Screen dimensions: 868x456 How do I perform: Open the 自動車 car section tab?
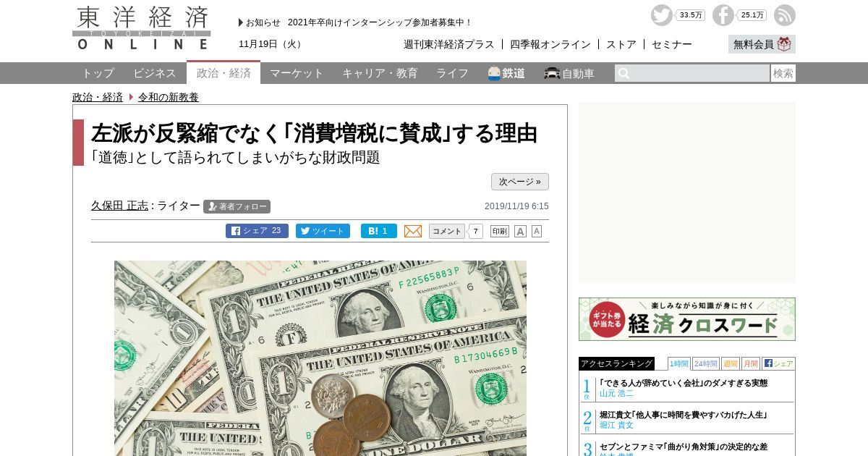click(x=569, y=73)
